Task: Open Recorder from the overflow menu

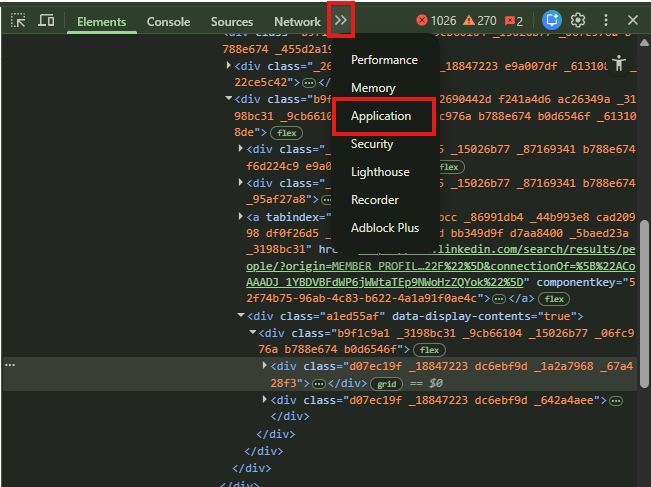Action: coord(375,200)
